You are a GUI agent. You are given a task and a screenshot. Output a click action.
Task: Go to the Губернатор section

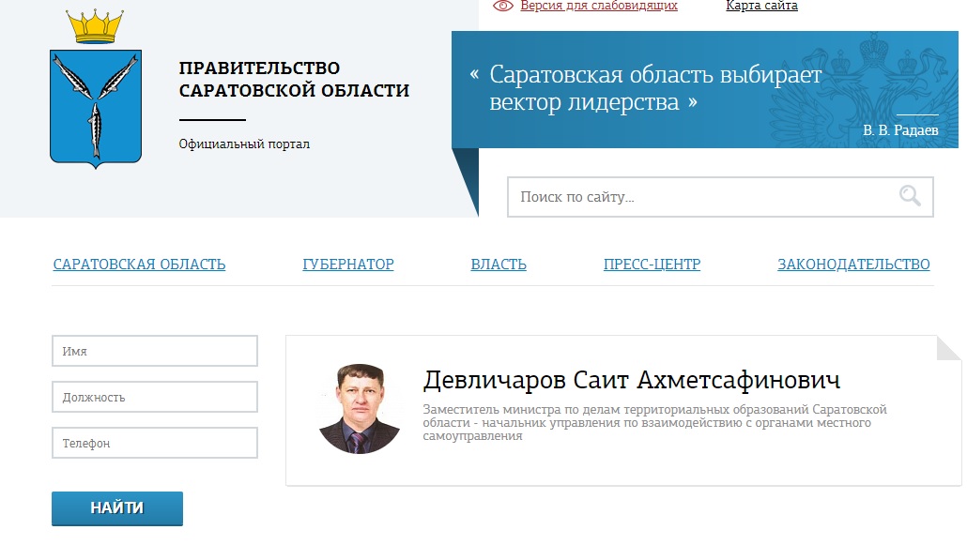coord(348,265)
